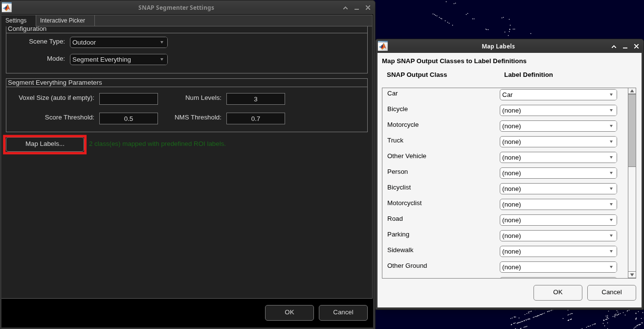Click MATLAB icon in SNAP Segmenter Settings title bar
This screenshot has width=644, height=329.
coord(7,7)
